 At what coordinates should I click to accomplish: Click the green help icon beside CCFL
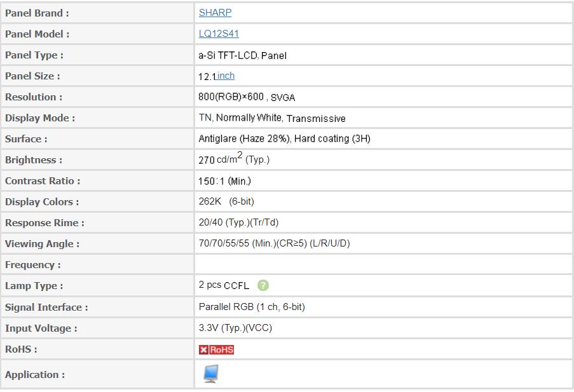pyautogui.click(x=263, y=285)
